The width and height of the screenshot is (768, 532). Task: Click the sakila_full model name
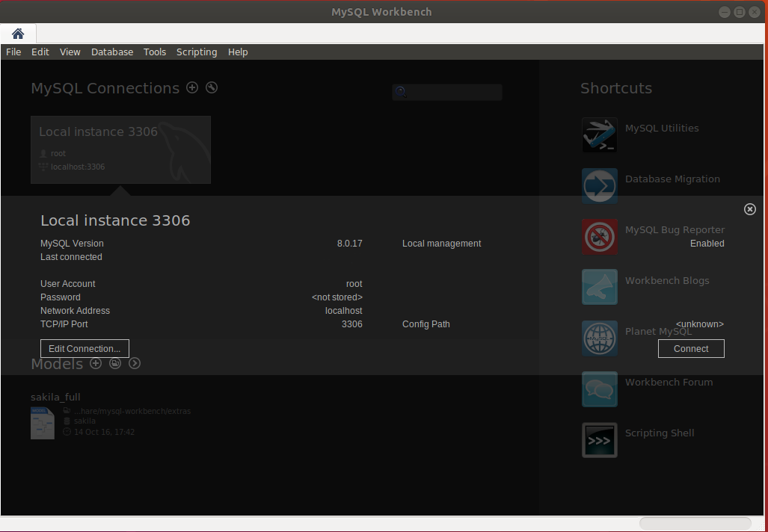pos(55,397)
